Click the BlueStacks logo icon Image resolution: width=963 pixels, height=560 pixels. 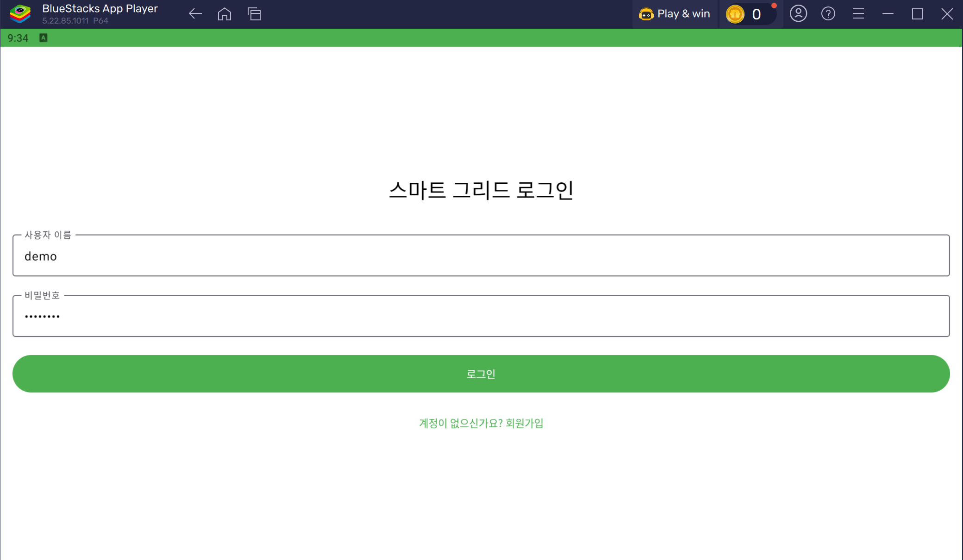click(20, 14)
